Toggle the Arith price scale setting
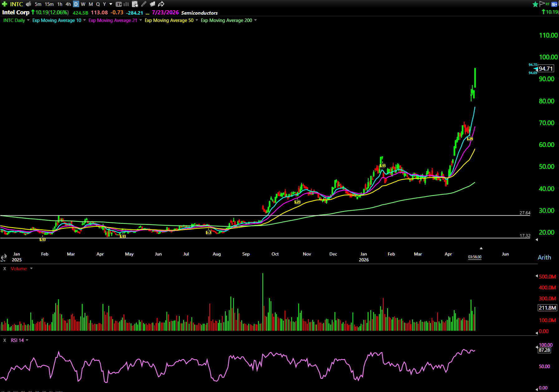Screen dimensions: 559x392 (544, 257)
